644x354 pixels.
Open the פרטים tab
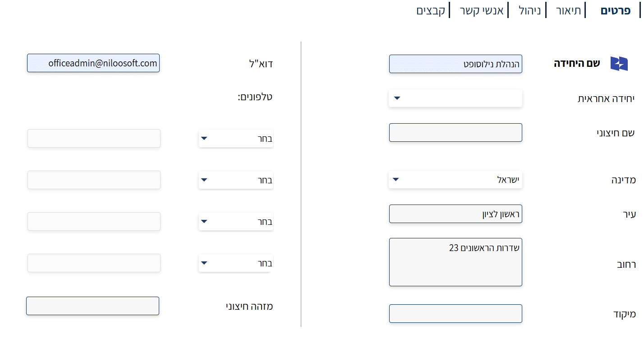(615, 10)
